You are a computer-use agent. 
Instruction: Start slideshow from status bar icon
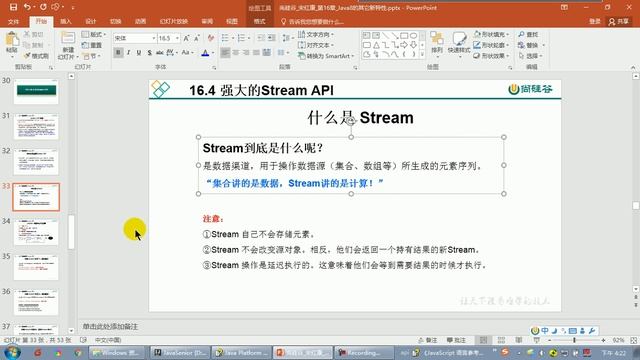click(x=536, y=340)
